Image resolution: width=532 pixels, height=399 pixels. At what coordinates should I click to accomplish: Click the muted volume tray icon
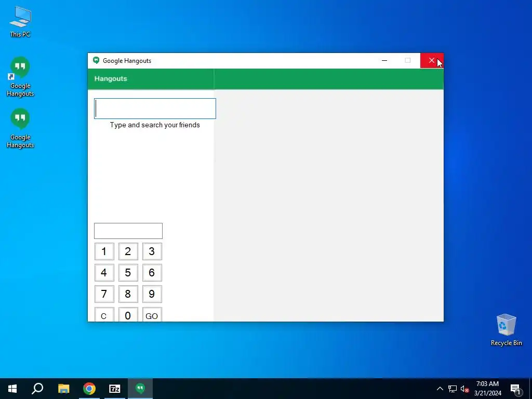[x=464, y=389]
